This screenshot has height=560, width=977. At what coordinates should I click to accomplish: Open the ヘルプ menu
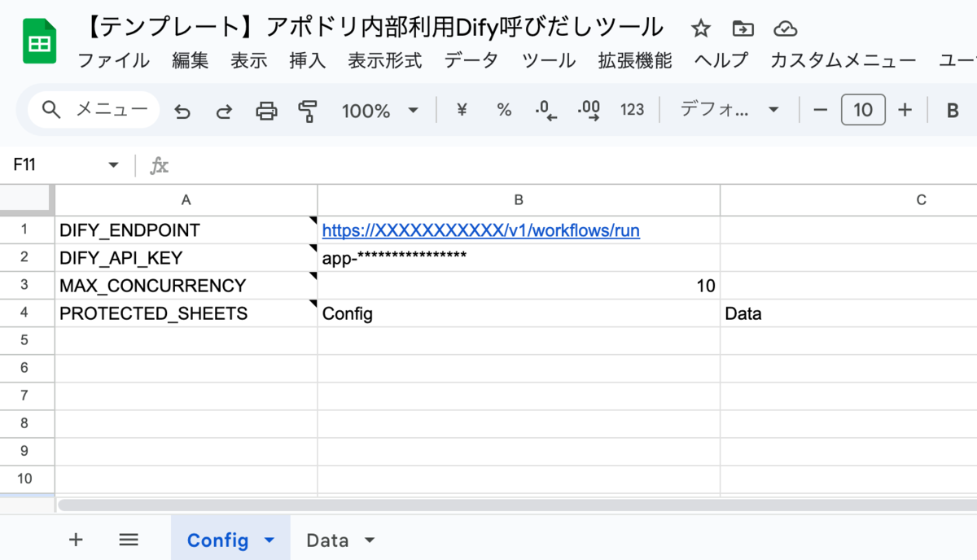(x=721, y=60)
